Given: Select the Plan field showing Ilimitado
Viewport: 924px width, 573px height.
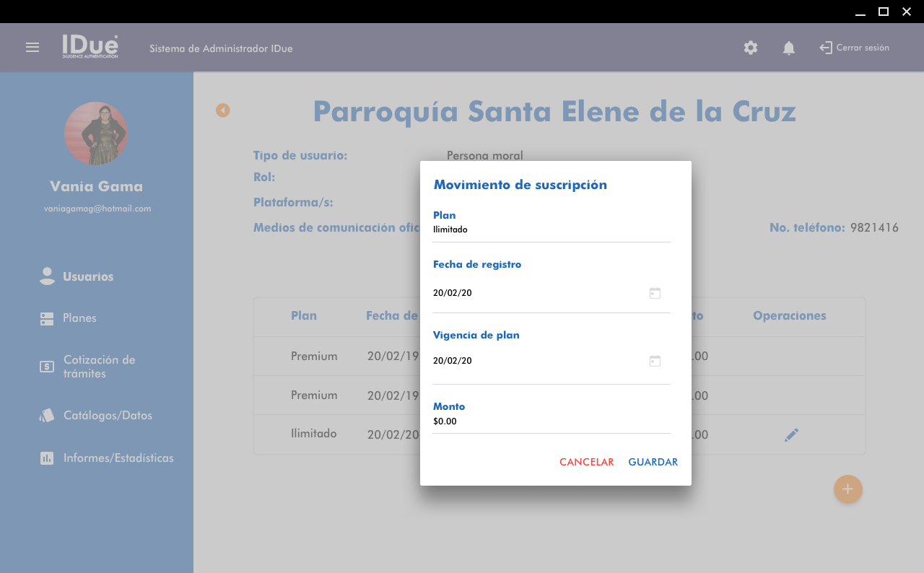Looking at the screenshot, I should [551, 230].
